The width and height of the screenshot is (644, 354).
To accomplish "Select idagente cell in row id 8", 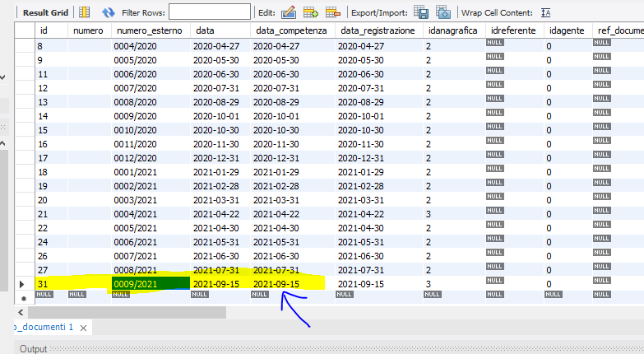I will [568, 46].
